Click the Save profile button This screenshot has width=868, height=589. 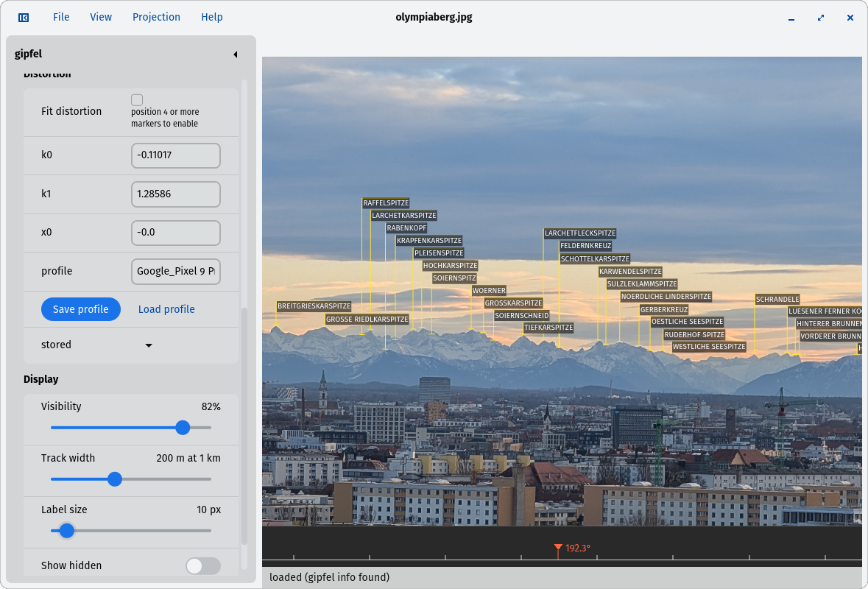(81, 309)
